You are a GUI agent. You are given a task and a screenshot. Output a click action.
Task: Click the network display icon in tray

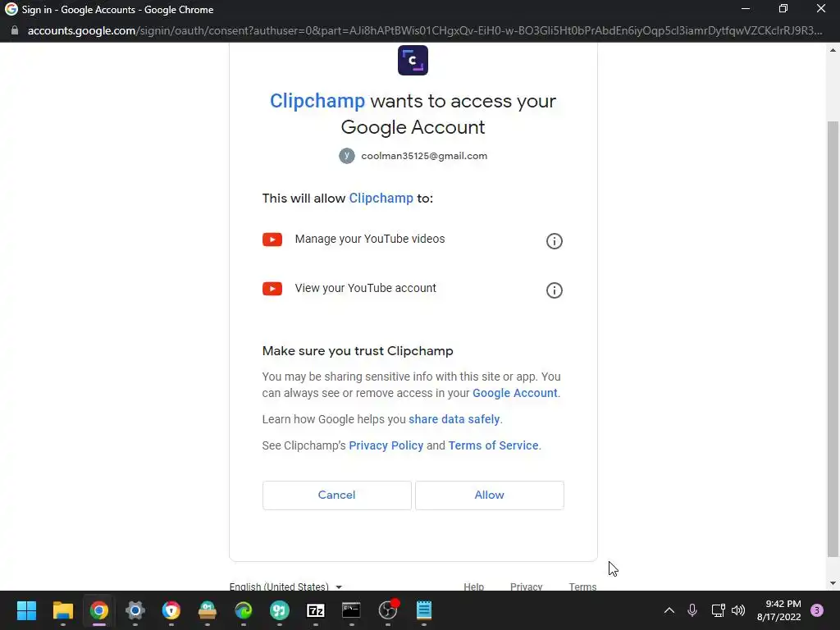point(718,610)
